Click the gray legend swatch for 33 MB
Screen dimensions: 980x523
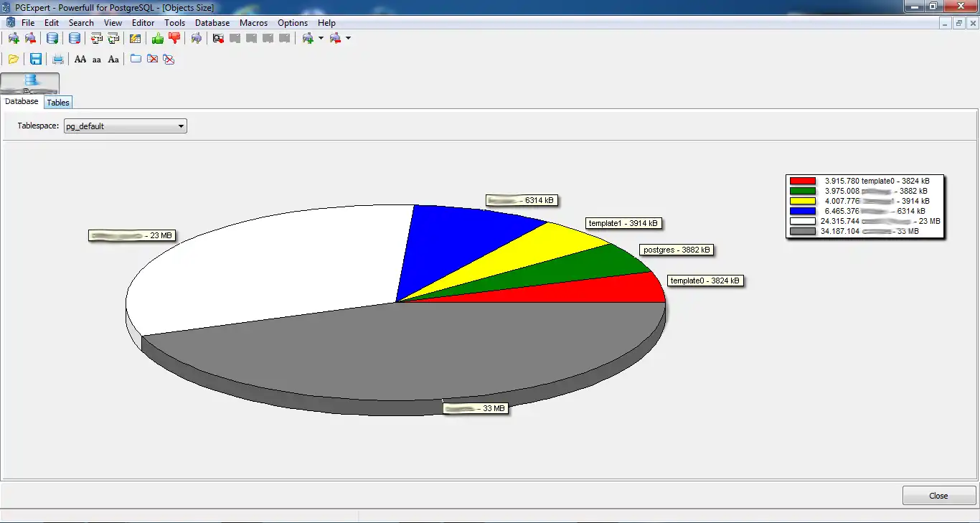pos(803,231)
